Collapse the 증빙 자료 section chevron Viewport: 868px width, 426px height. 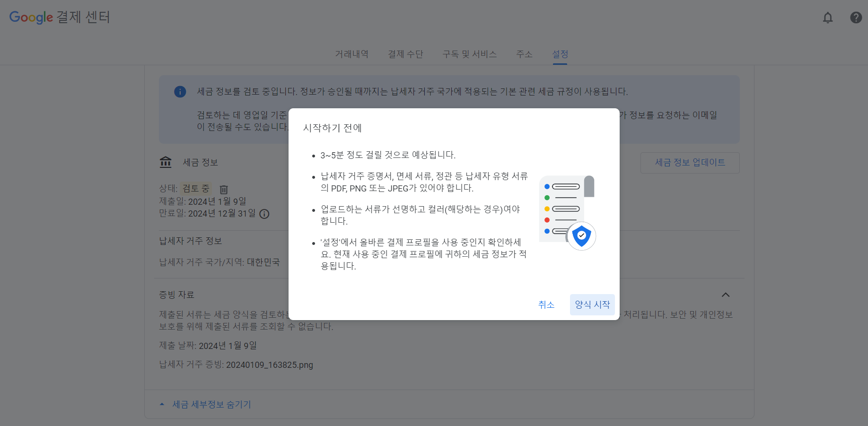(726, 295)
